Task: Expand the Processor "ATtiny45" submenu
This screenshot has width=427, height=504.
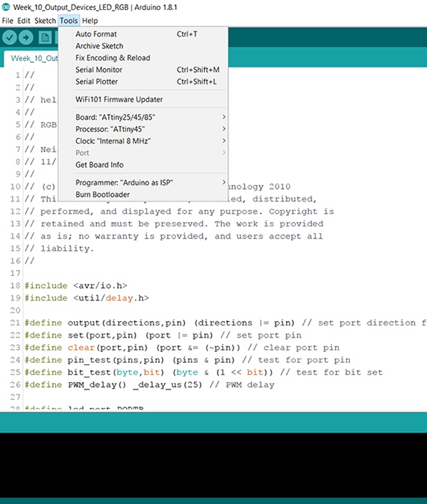Action: [143, 129]
